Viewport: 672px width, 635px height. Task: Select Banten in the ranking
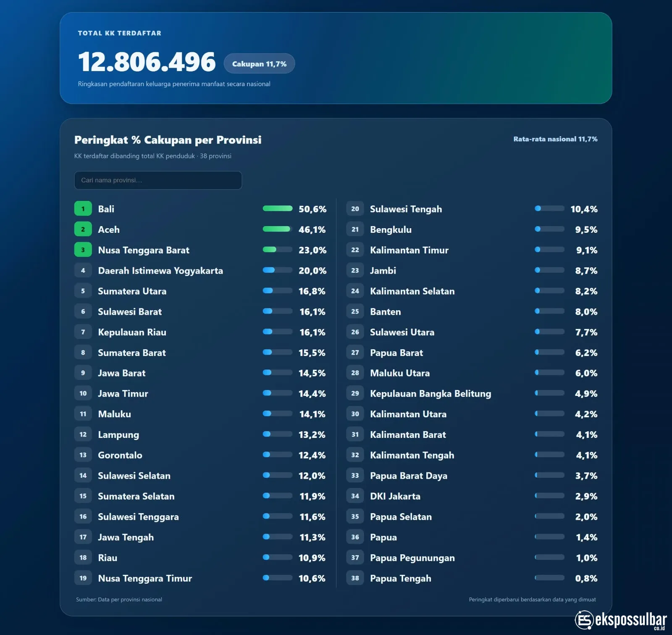(385, 312)
